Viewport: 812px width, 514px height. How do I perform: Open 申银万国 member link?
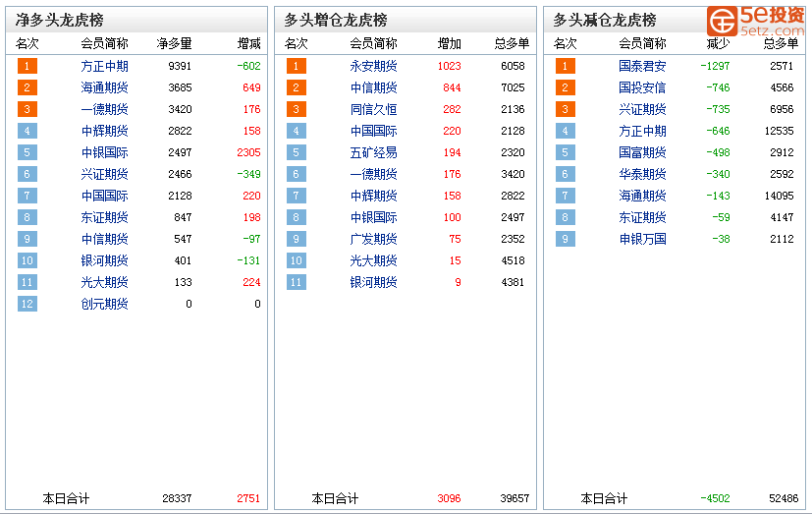point(642,239)
